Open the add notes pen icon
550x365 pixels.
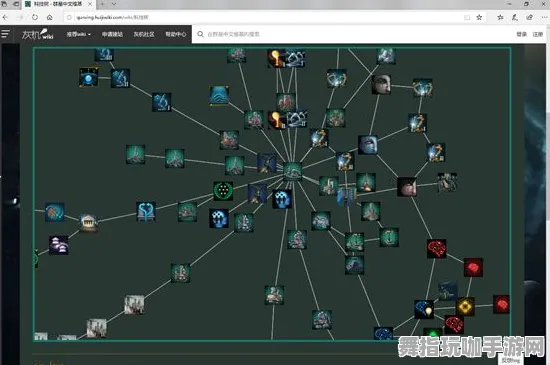click(515, 17)
